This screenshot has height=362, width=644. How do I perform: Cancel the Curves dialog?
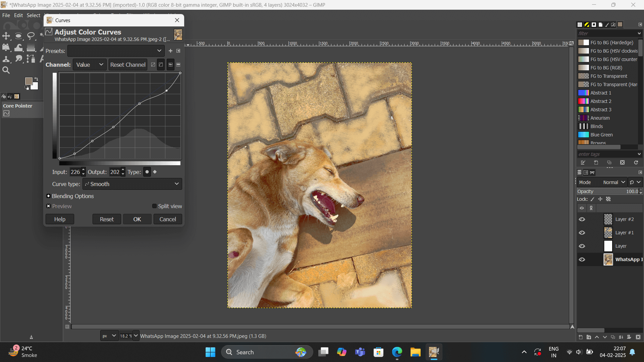(168, 219)
